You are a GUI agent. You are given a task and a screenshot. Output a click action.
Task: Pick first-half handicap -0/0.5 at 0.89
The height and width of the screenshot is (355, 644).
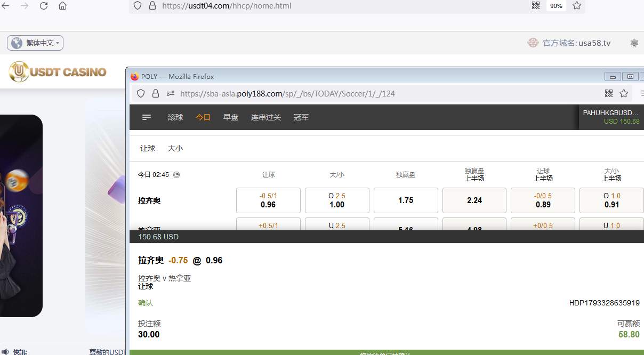(543, 200)
